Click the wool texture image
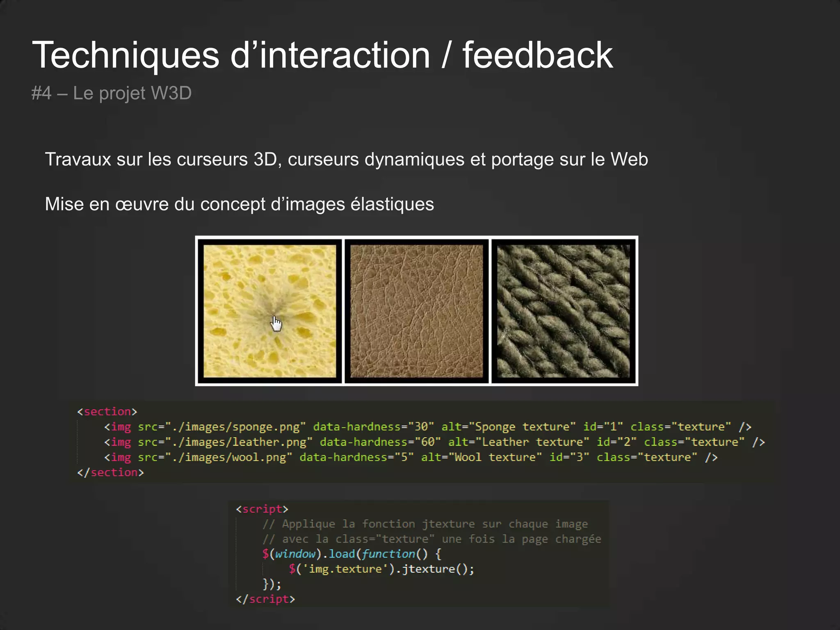 click(x=564, y=311)
